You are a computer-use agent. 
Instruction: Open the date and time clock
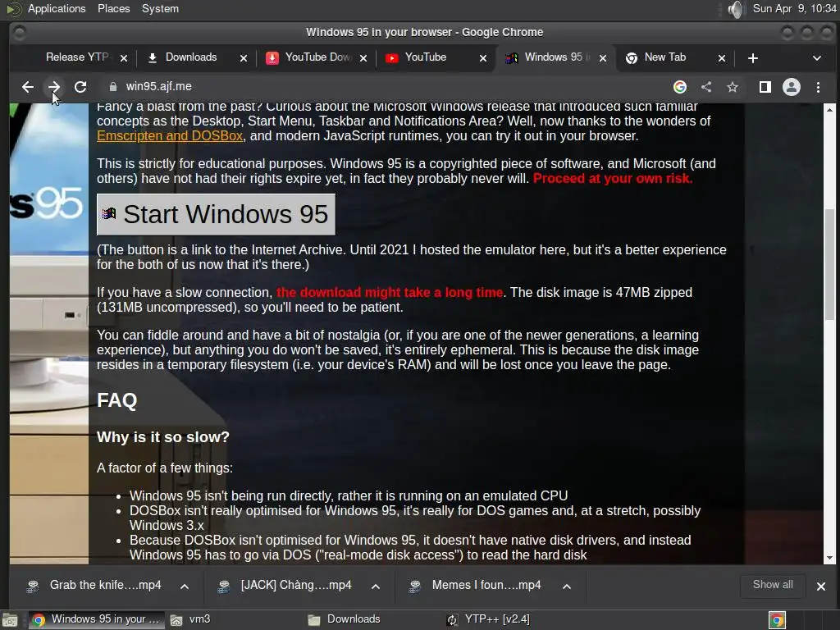pyautogui.click(x=794, y=8)
